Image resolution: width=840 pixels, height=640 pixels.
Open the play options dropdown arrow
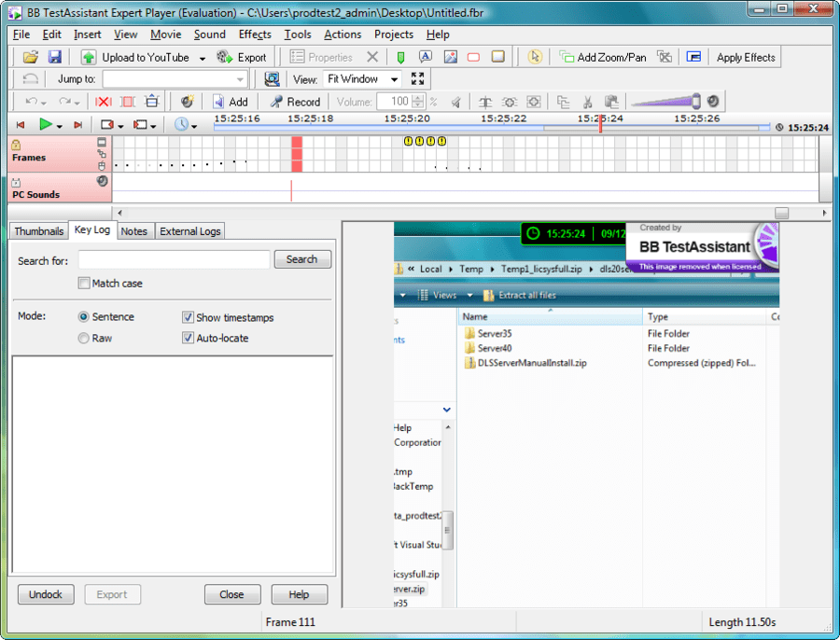(x=60, y=126)
